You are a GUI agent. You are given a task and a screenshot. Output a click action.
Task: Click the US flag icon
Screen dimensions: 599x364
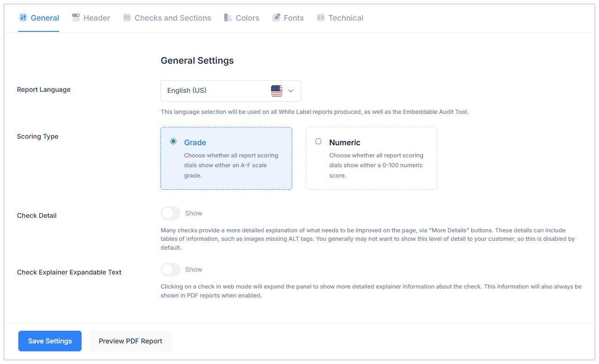pyautogui.click(x=277, y=91)
